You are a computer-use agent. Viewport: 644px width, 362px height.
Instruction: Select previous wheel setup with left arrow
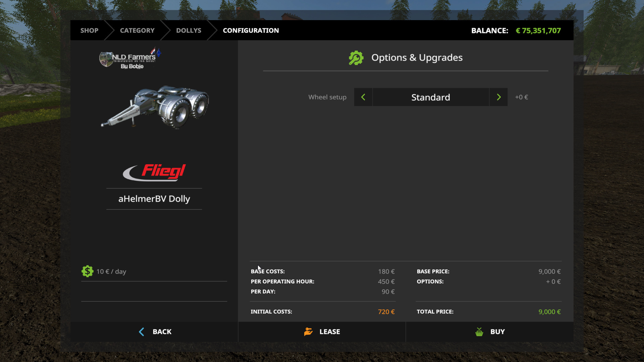pyautogui.click(x=363, y=97)
